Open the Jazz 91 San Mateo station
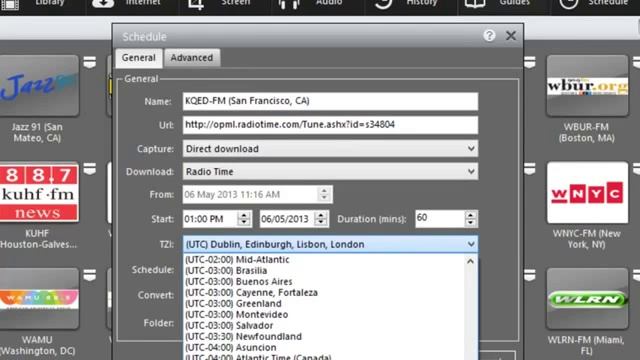640x360 pixels. (39, 86)
